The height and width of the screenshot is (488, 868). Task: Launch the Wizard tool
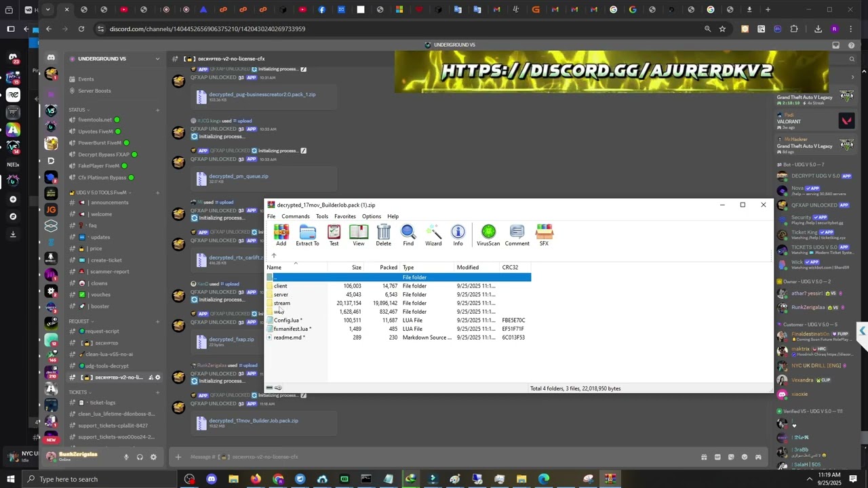(433, 235)
